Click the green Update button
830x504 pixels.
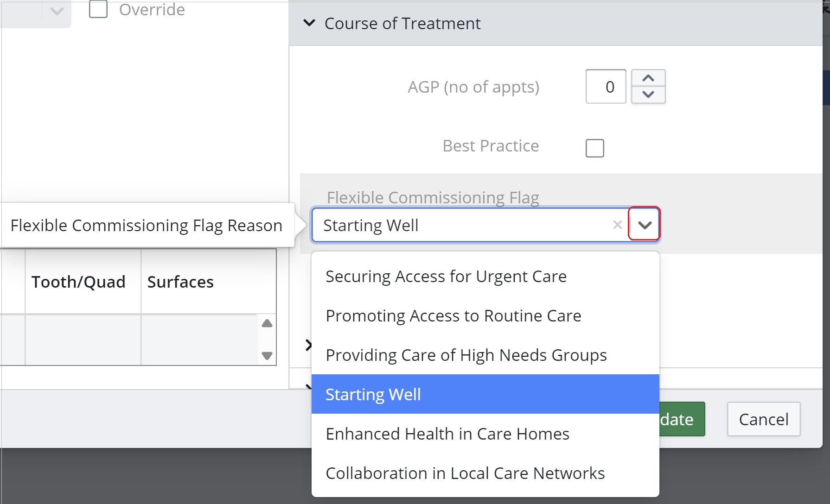[682, 419]
